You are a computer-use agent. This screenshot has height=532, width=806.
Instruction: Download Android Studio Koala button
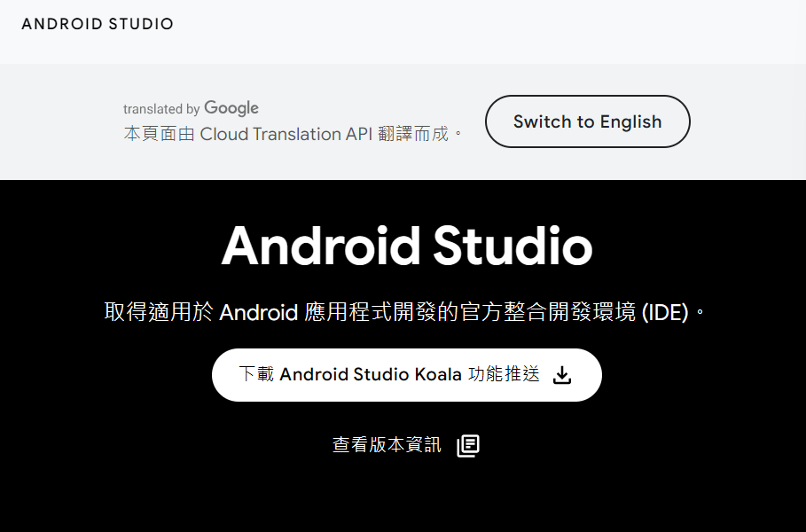(x=407, y=375)
